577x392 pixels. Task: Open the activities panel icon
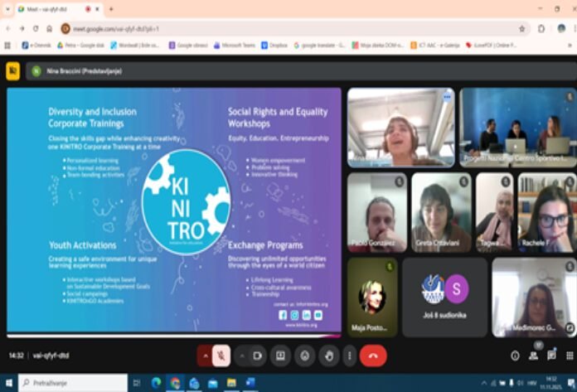tap(568, 356)
